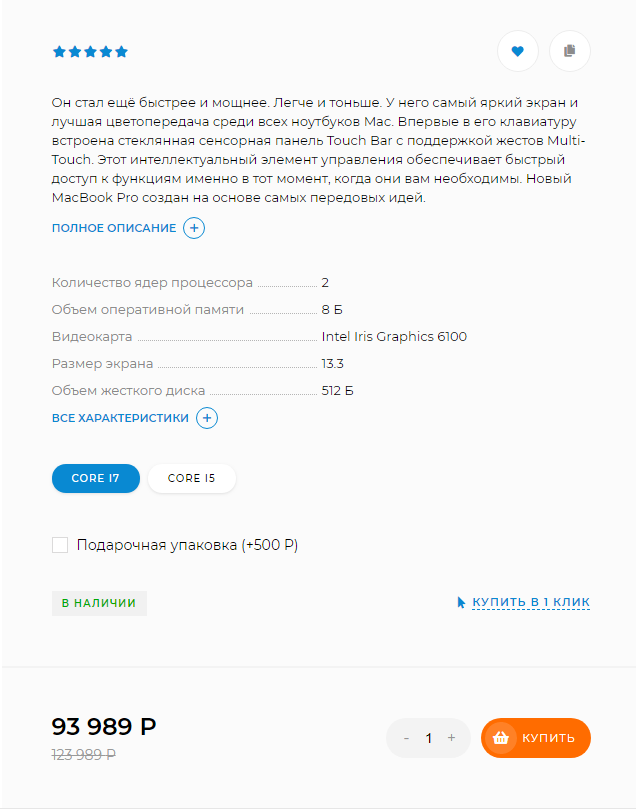The image size is (636, 809).
Task: Click the В наличии availability badge
Action: [99, 603]
